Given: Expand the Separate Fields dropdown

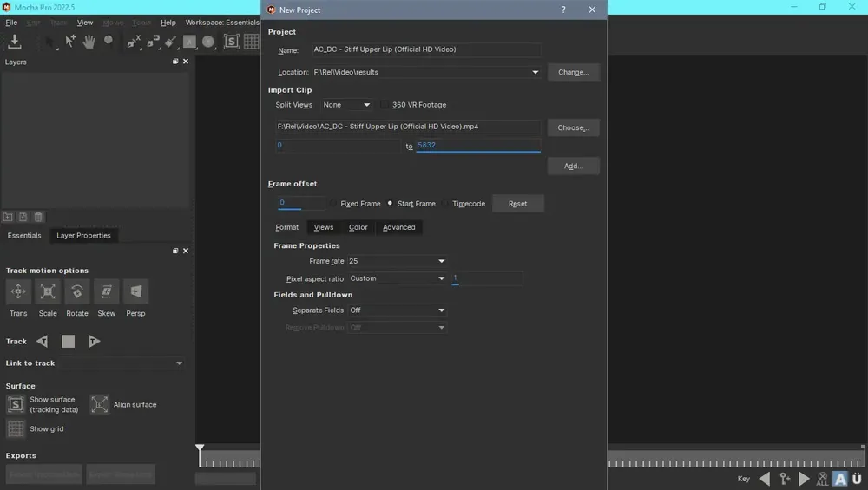Looking at the screenshot, I should tap(397, 310).
